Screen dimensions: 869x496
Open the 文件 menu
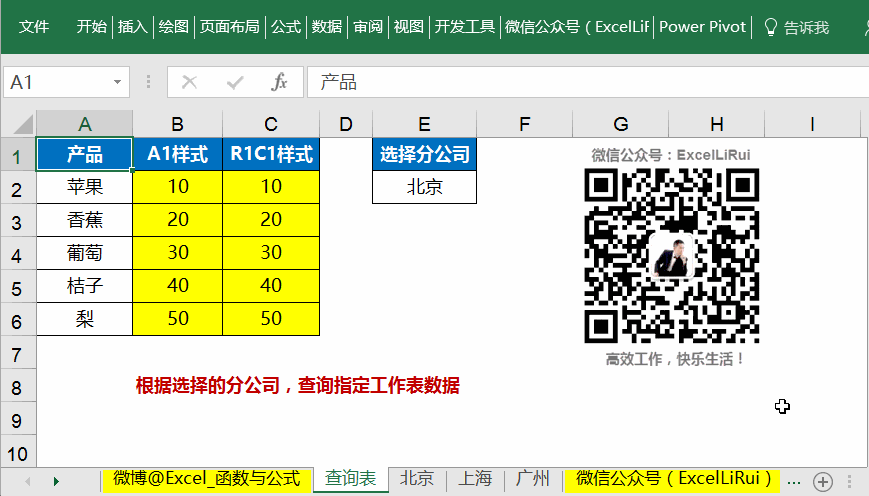(x=34, y=27)
